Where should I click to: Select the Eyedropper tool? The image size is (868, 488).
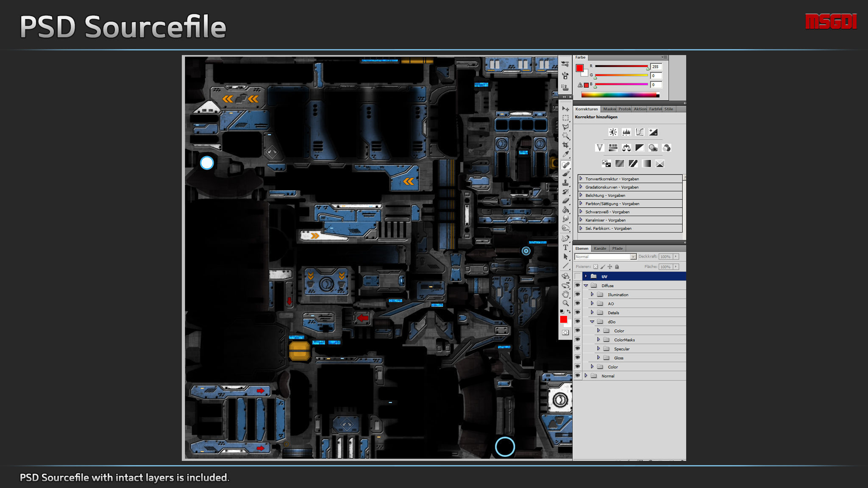[565, 154]
